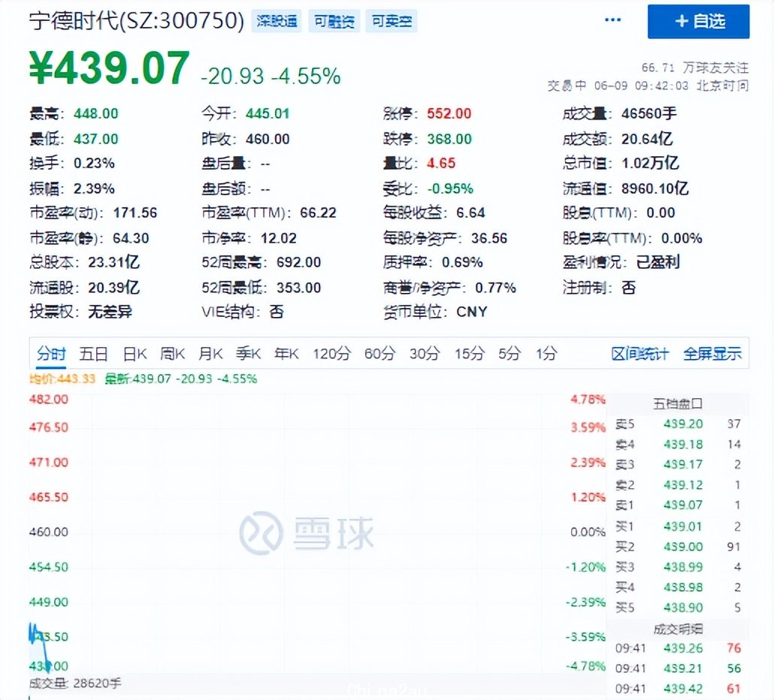Click the 涨停 value 552.00
The image size is (774, 700).
coord(449,114)
